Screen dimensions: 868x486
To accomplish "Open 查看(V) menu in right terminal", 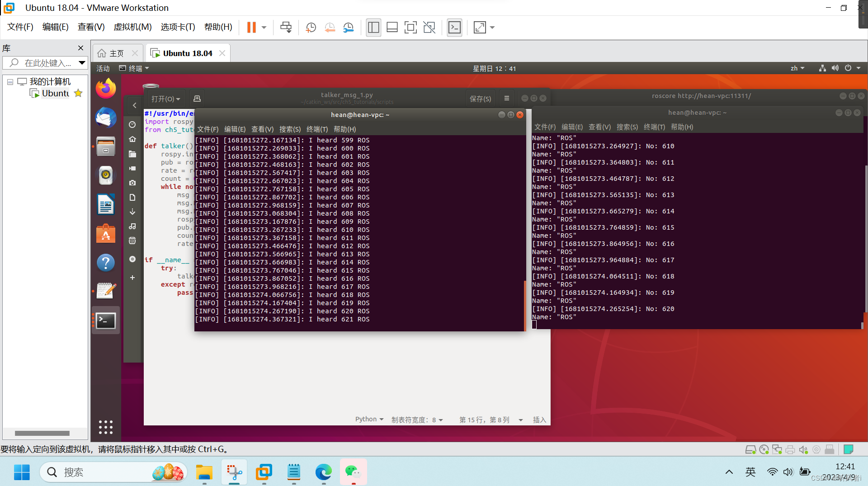I will pos(599,127).
